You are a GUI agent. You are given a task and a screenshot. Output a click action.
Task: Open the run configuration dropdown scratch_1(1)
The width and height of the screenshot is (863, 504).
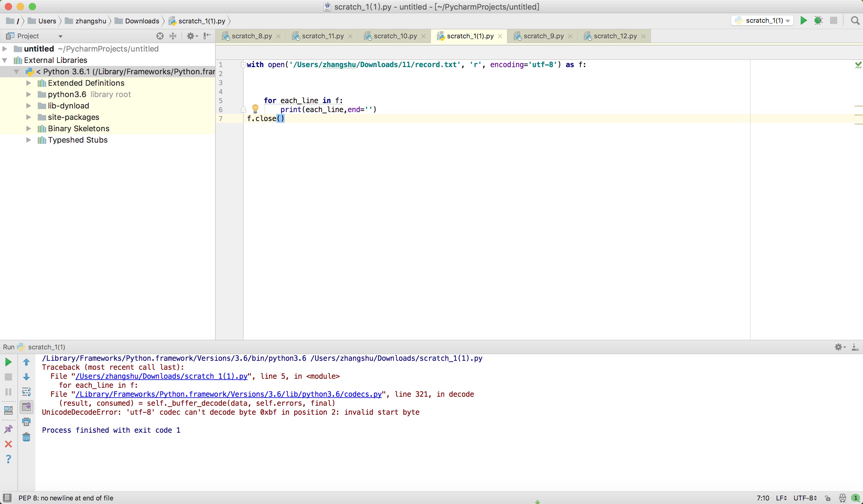(762, 21)
